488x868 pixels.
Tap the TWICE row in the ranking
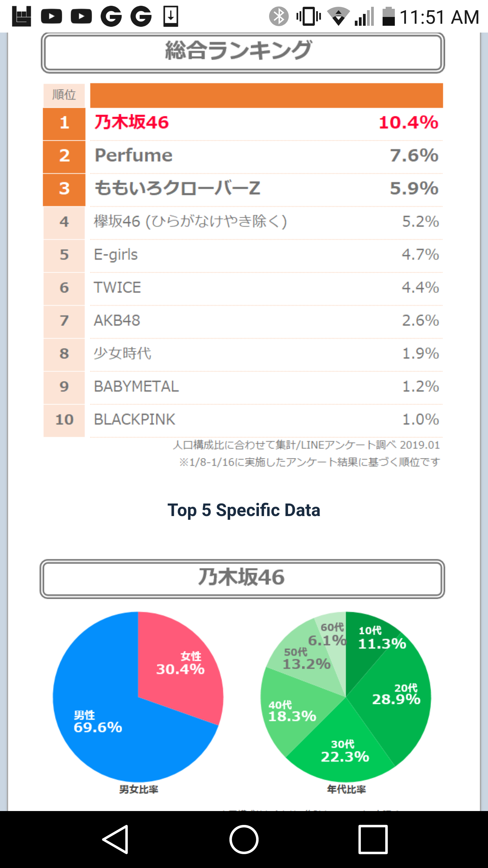click(x=243, y=289)
